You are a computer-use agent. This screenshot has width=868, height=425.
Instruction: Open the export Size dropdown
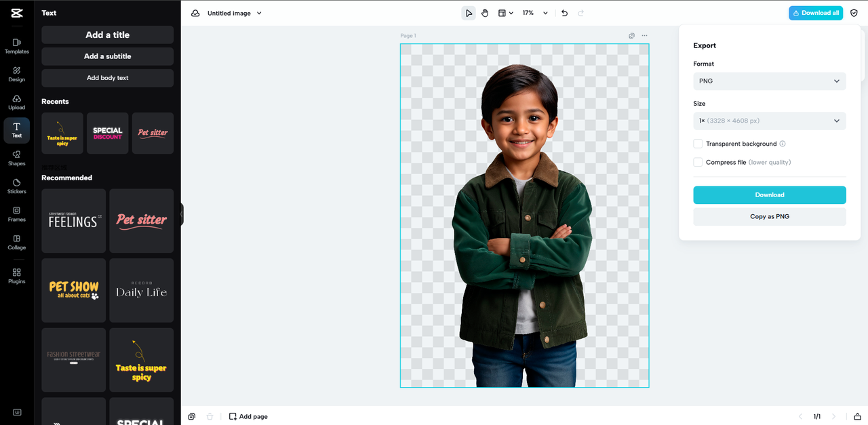769,121
